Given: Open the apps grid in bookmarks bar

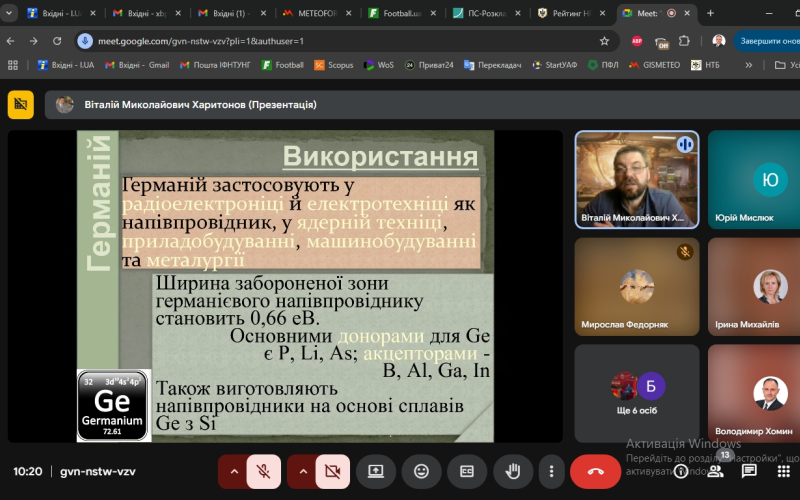Looking at the screenshot, I should coord(13,65).
